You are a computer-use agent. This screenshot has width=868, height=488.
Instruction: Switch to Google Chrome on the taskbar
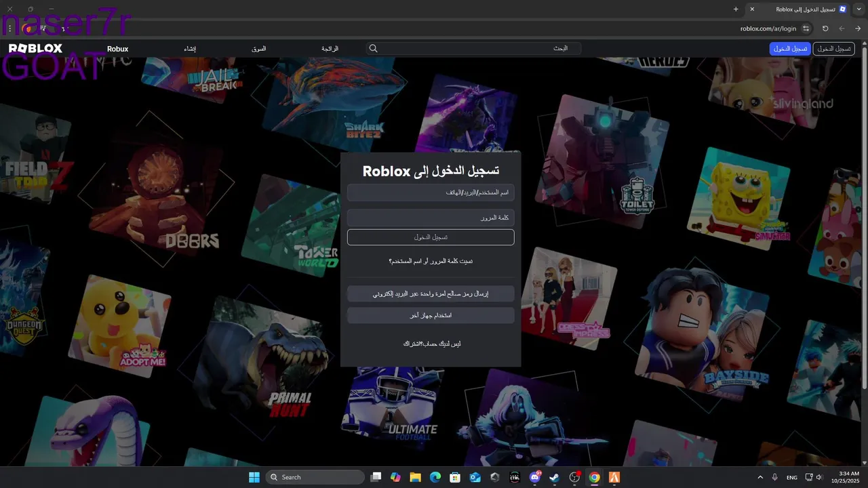595,477
